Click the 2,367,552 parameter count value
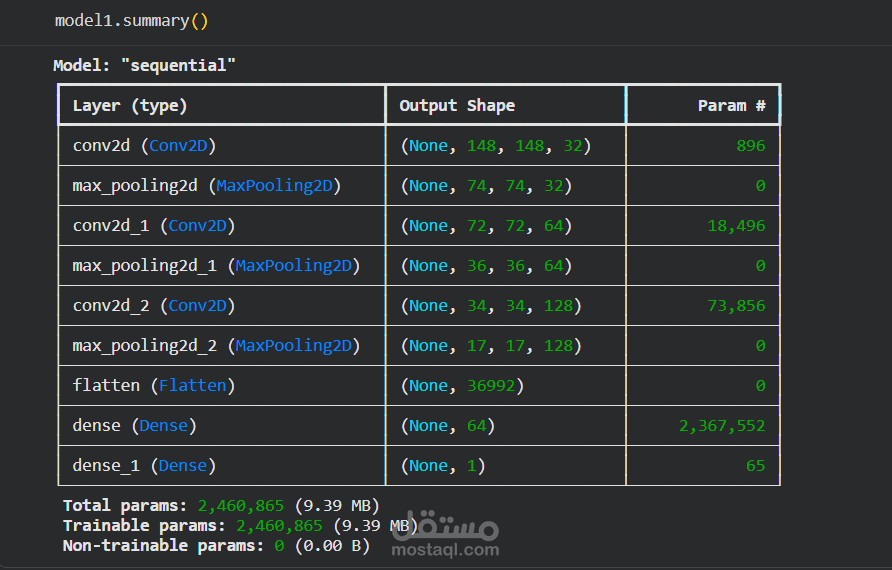Viewport: 892px width, 570px height. pyautogui.click(x=722, y=426)
